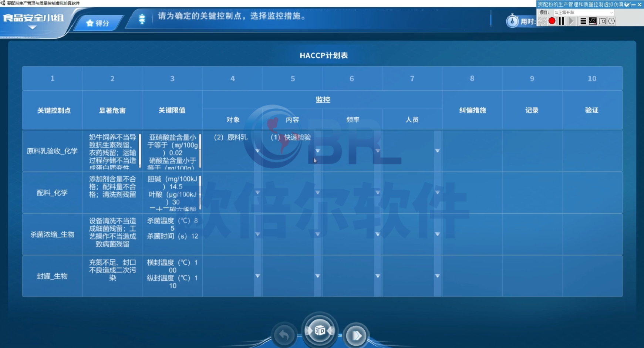The height and width of the screenshot is (348, 644).
Task: Click the camera snapshot icon
Action: [602, 21]
